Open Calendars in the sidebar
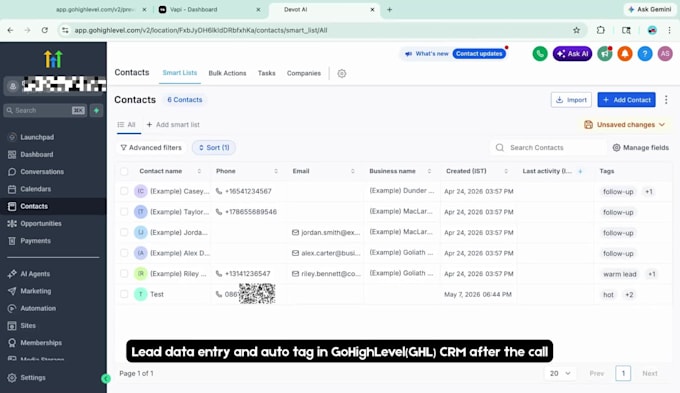This screenshot has width=680, height=393. pos(36,189)
